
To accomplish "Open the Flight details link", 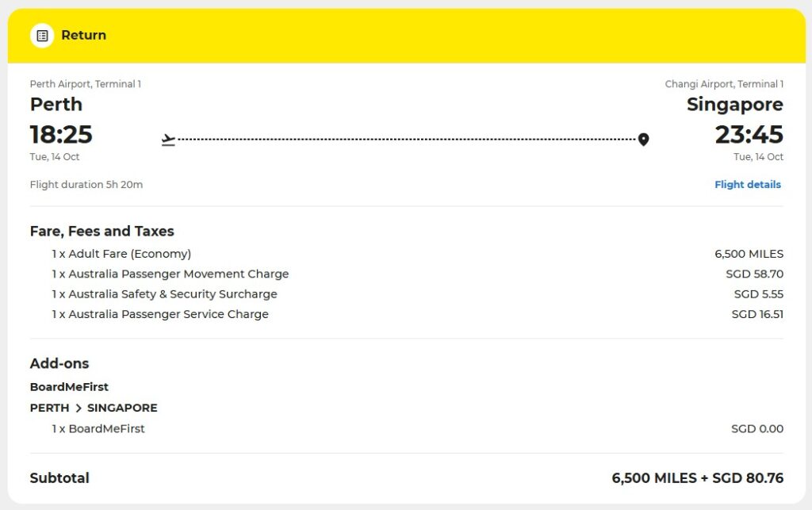I will pos(747,184).
